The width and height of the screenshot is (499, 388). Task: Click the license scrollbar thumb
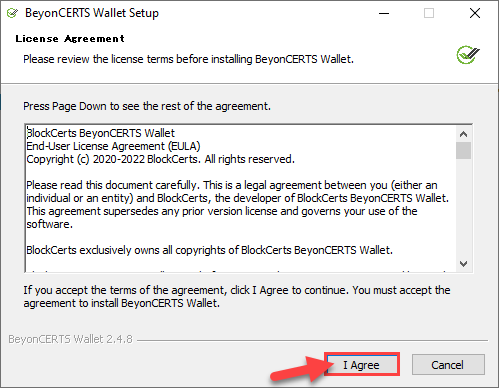[x=463, y=151]
